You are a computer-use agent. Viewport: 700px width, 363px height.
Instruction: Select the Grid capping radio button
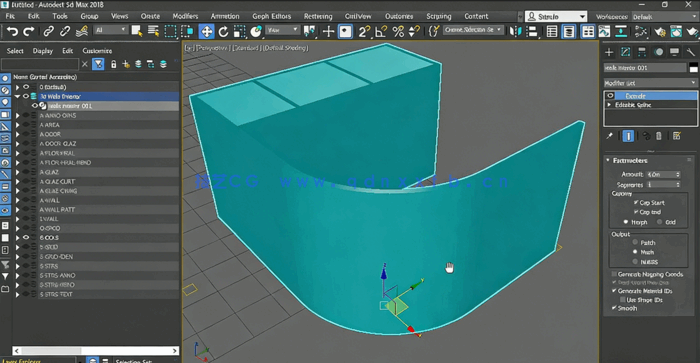click(659, 222)
